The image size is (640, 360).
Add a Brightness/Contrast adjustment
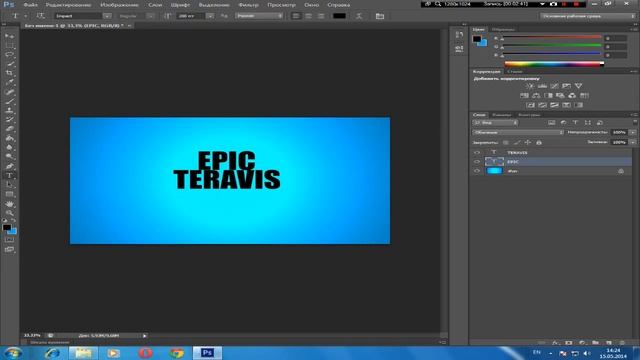[x=530, y=86]
